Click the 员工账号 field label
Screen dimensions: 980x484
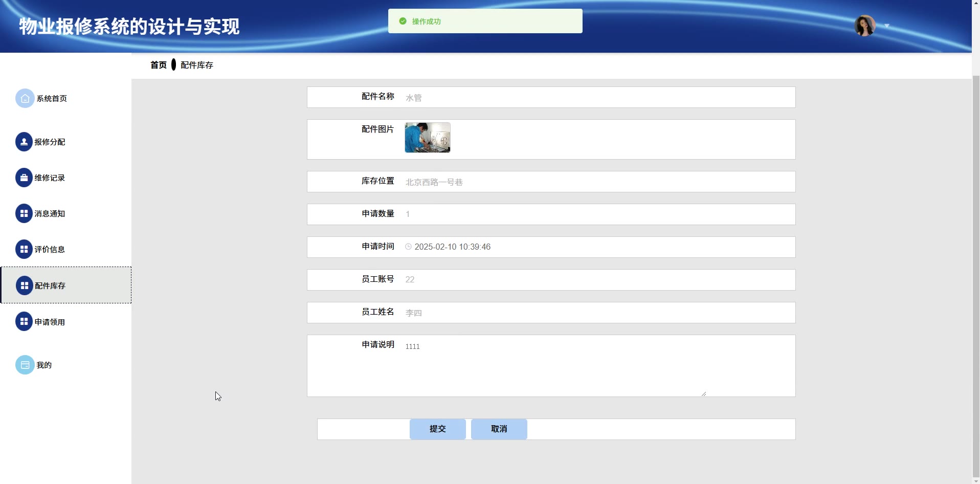(378, 279)
